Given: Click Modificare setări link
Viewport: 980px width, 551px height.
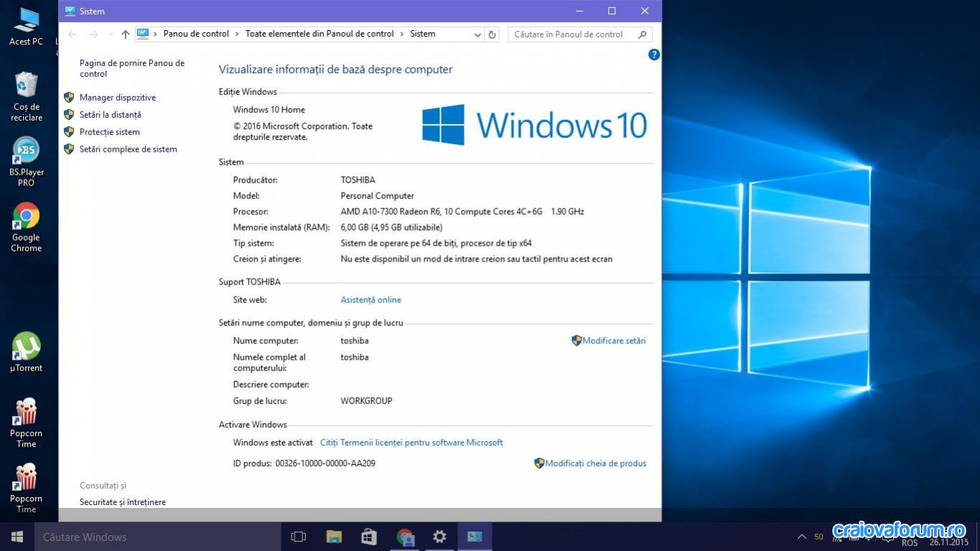Looking at the screenshot, I should click(x=614, y=341).
